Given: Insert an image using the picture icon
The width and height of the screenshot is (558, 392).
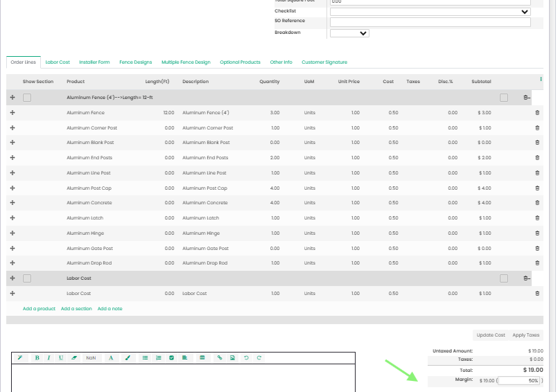Looking at the screenshot, I should (x=232, y=358).
